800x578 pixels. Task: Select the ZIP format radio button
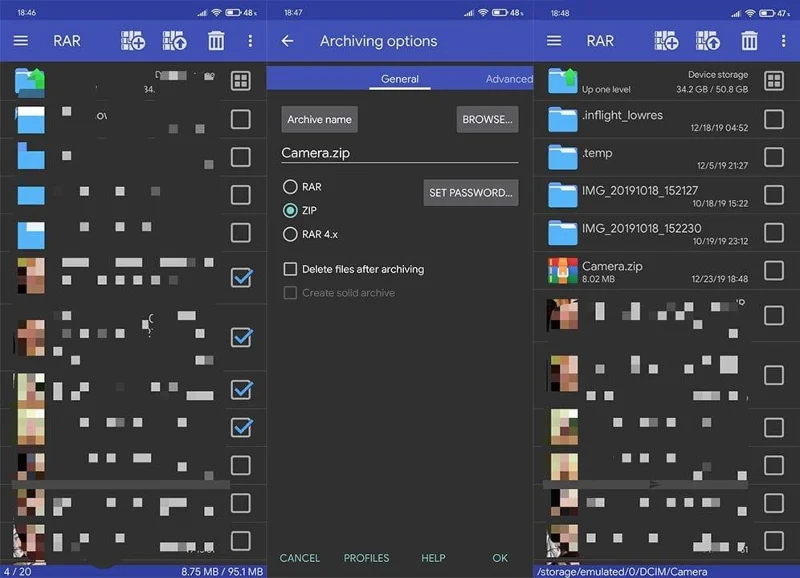[290, 210]
